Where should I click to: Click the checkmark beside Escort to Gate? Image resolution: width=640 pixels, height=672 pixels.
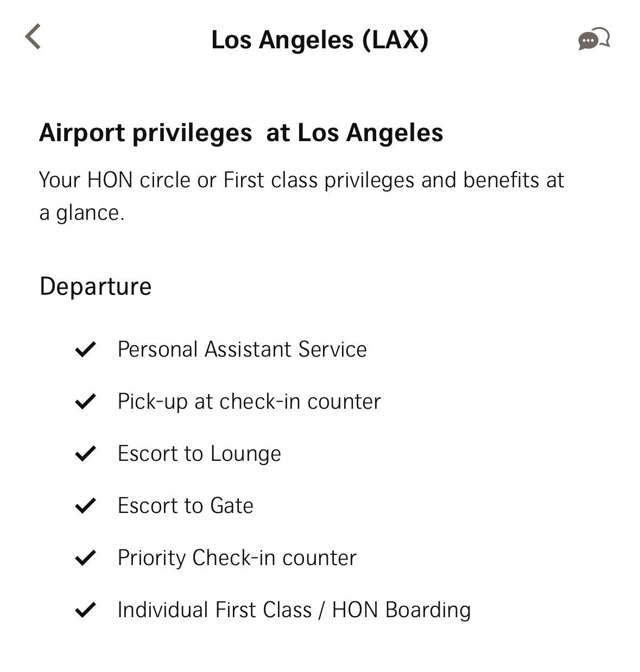pos(85,506)
